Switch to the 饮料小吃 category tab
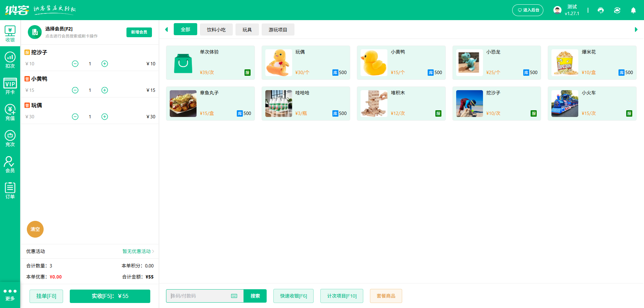Viewport: 644px width, 308px height. coord(216,29)
